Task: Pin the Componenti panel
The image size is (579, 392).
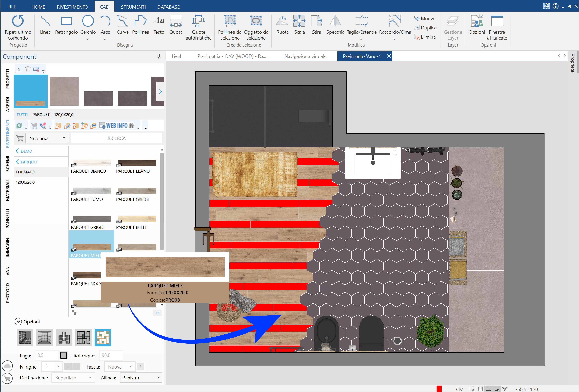Action: point(158,56)
